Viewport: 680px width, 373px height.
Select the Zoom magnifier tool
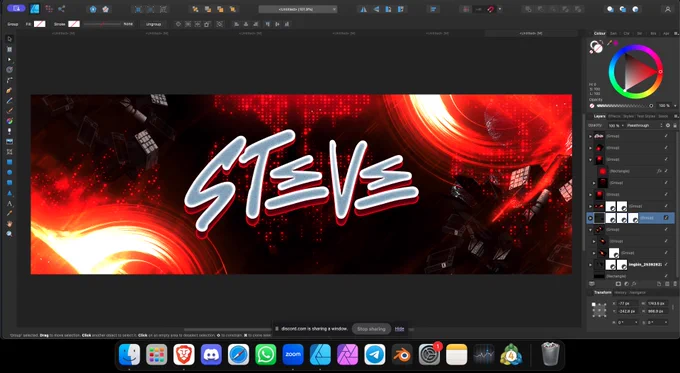(10, 234)
